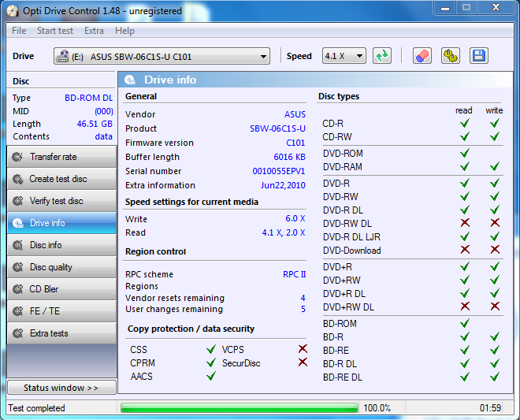The image size is (520, 420).
Task: Click the CSS supported checkmark
Action: 211,349
